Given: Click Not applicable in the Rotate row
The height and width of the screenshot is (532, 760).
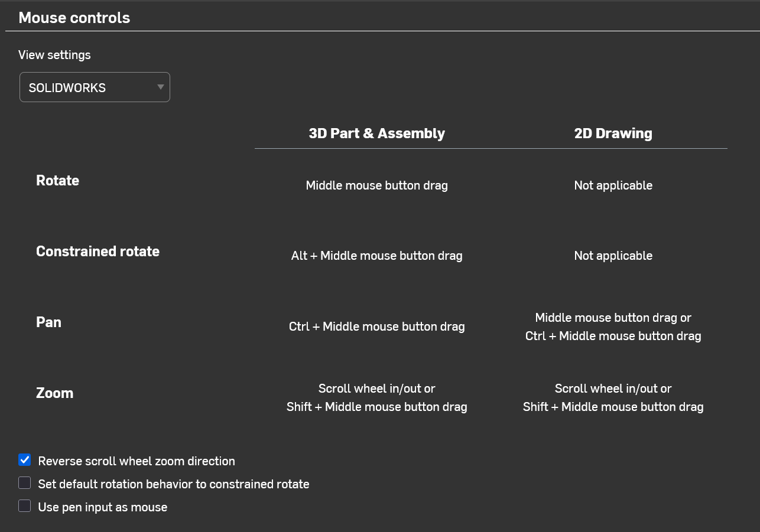Looking at the screenshot, I should 613,185.
